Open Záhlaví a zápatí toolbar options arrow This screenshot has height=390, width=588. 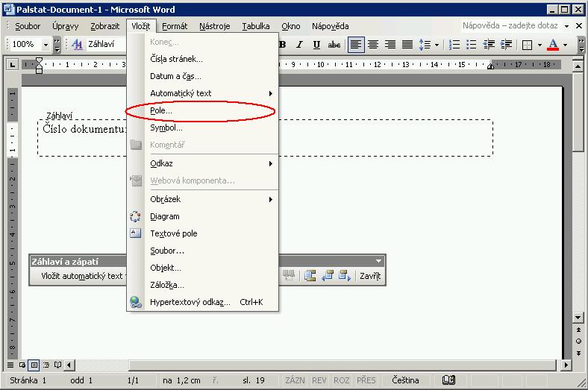tap(379, 261)
